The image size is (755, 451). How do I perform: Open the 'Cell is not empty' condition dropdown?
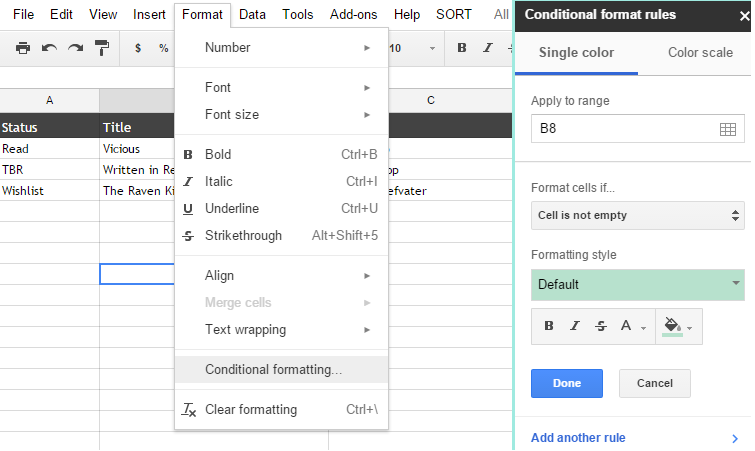pos(637,214)
